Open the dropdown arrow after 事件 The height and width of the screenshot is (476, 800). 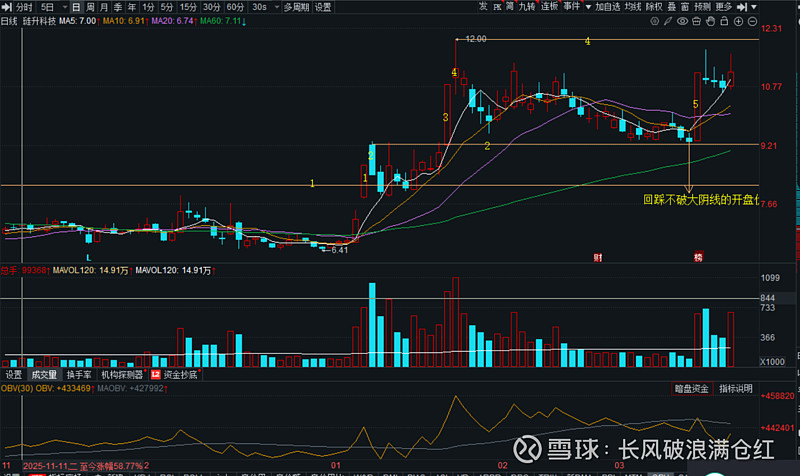[587, 6]
